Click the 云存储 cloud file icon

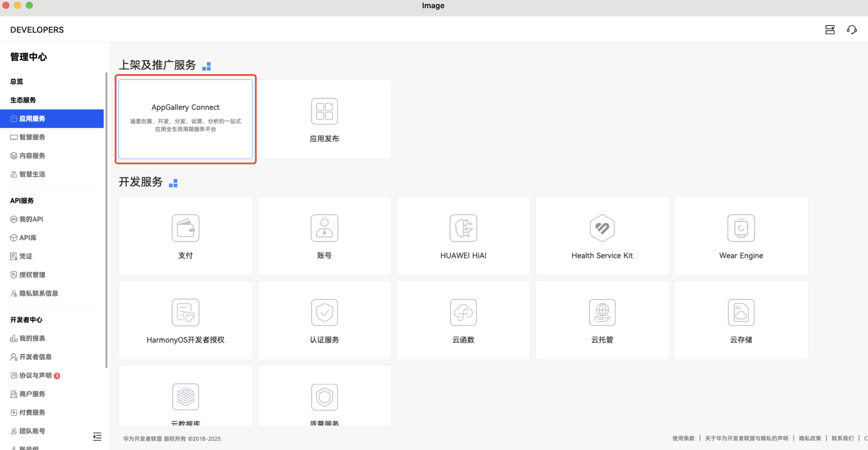pyautogui.click(x=741, y=312)
